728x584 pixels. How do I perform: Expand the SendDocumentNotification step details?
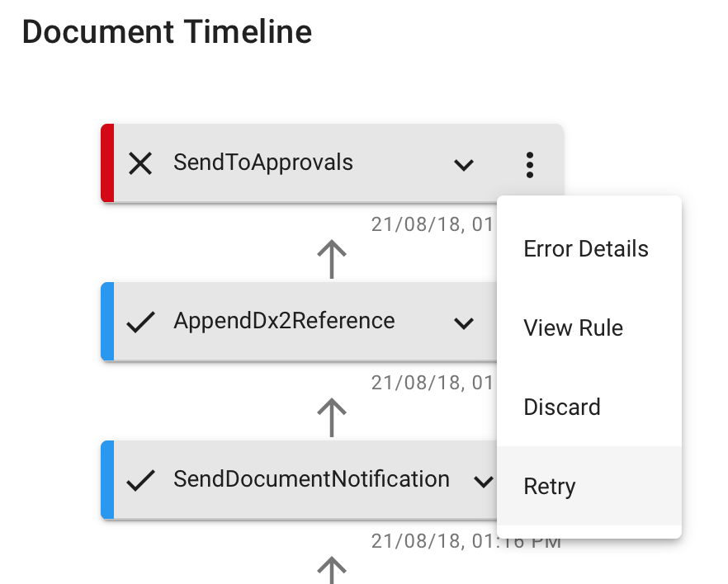pyautogui.click(x=484, y=480)
